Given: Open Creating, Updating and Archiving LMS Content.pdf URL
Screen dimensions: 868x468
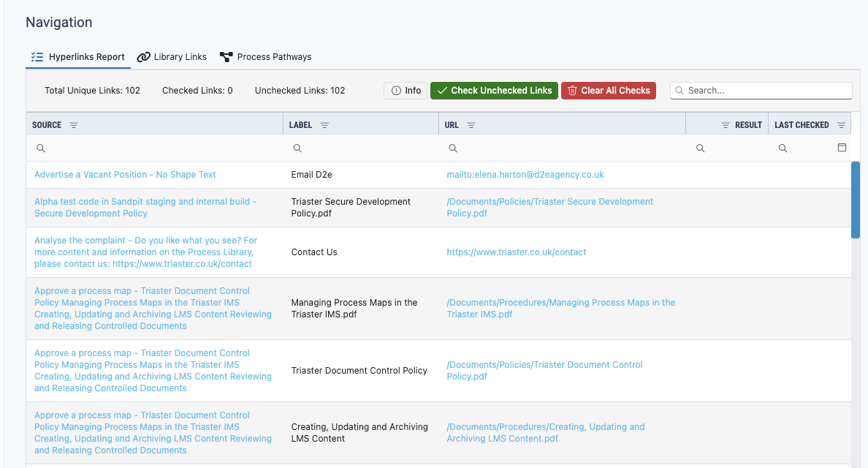Looking at the screenshot, I should (x=546, y=433).
